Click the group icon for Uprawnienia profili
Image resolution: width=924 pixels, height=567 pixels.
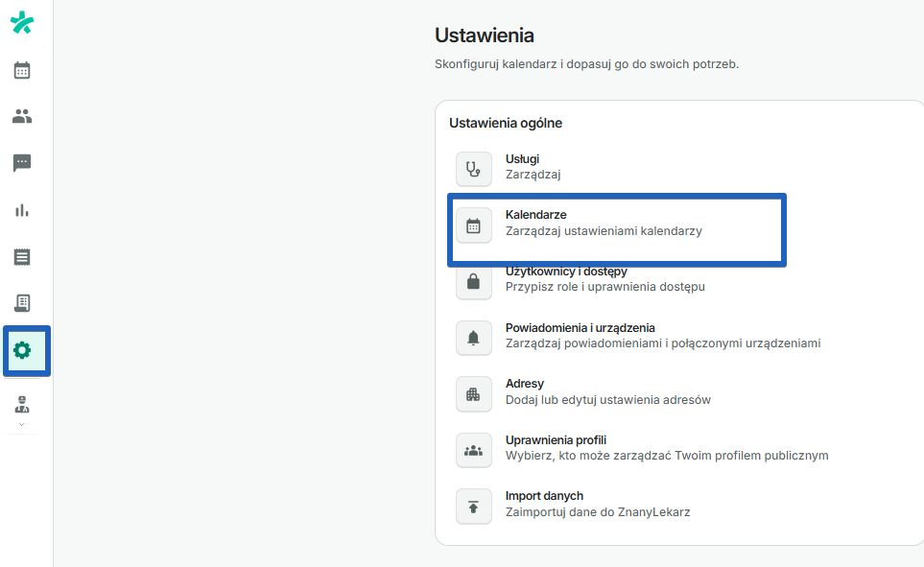point(473,450)
